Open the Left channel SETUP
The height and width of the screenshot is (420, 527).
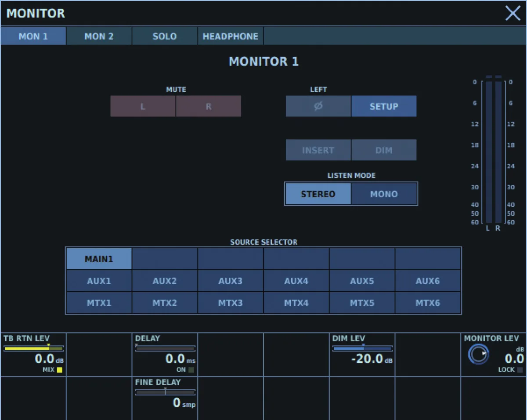(x=384, y=106)
